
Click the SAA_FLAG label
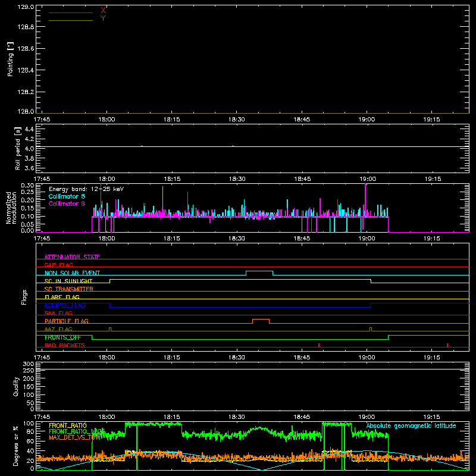(58, 313)
